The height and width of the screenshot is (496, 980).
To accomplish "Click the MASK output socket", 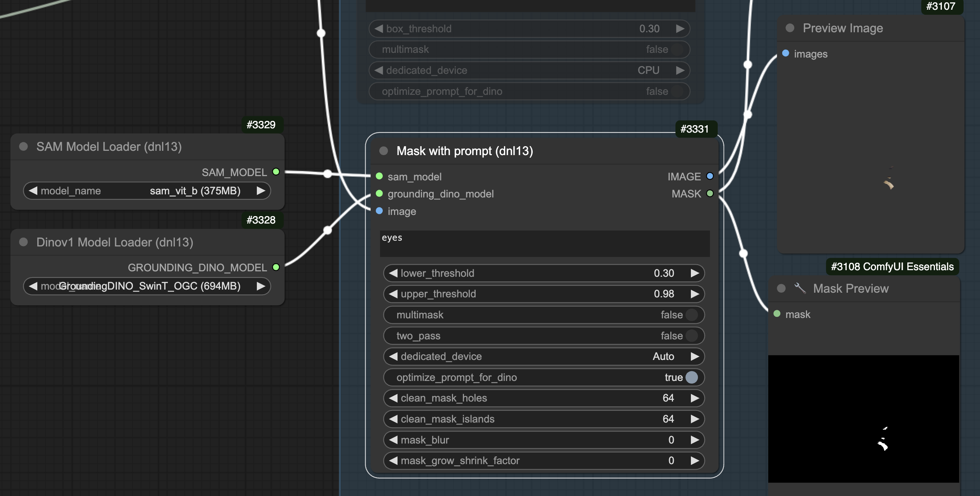I will click(710, 193).
